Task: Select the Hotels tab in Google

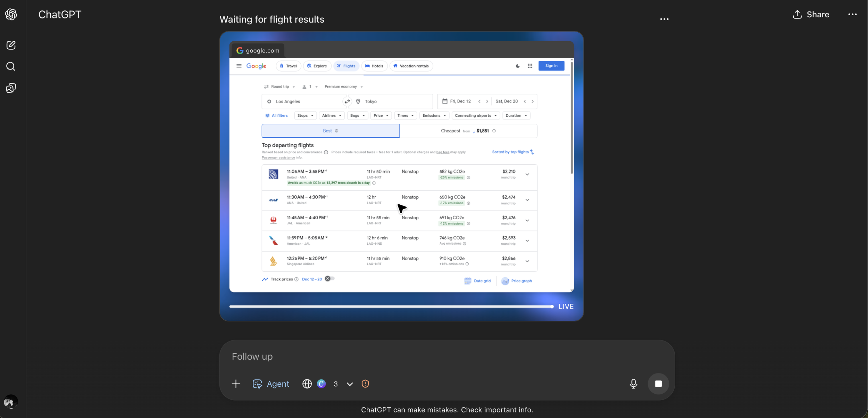Action: pyautogui.click(x=374, y=66)
